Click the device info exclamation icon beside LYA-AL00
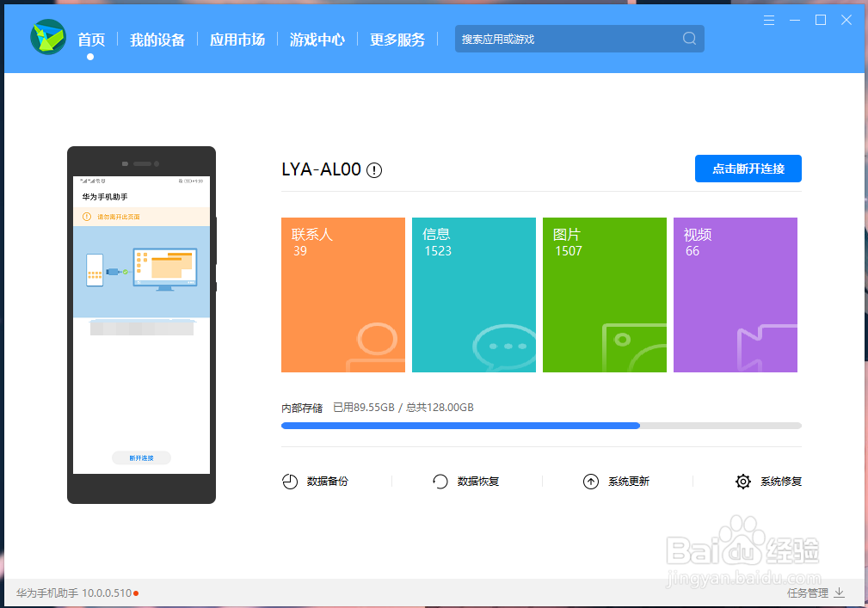This screenshot has height=608, width=868. click(x=373, y=169)
